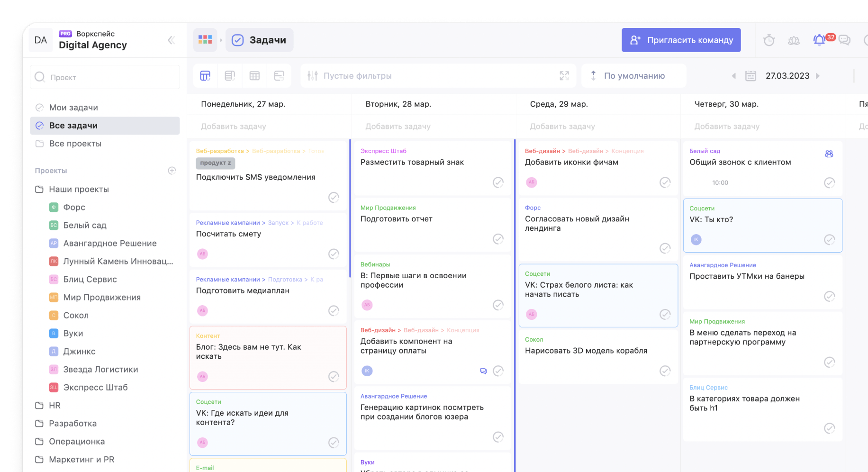This screenshot has height=472, width=868.
Task: Click the Буки project icon
Action: click(x=54, y=333)
